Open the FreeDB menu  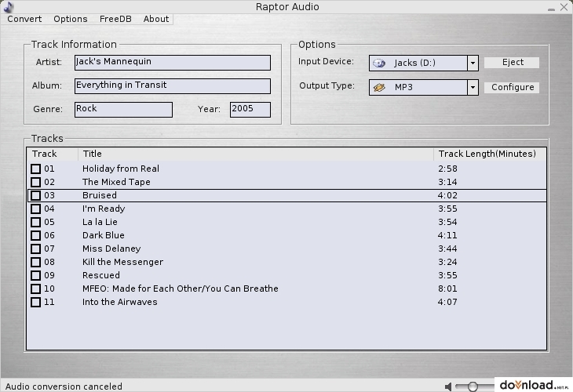pyautogui.click(x=115, y=19)
